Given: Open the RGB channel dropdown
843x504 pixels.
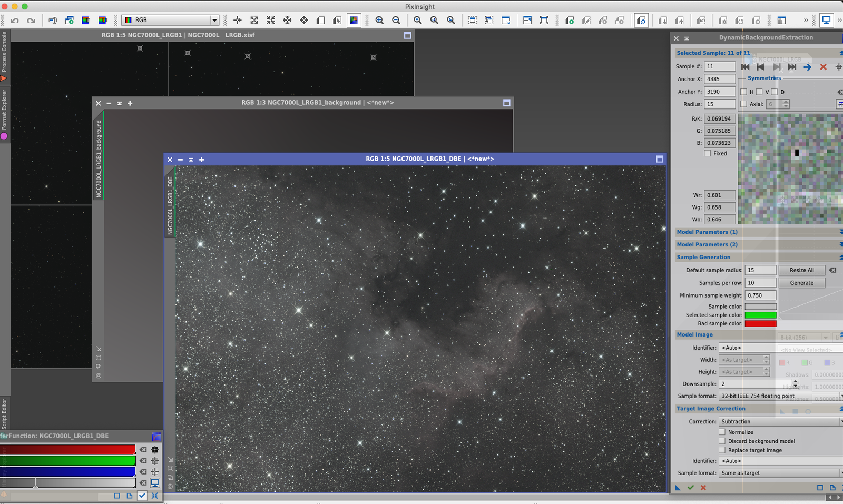Looking at the screenshot, I should pyautogui.click(x=170, y=20).
